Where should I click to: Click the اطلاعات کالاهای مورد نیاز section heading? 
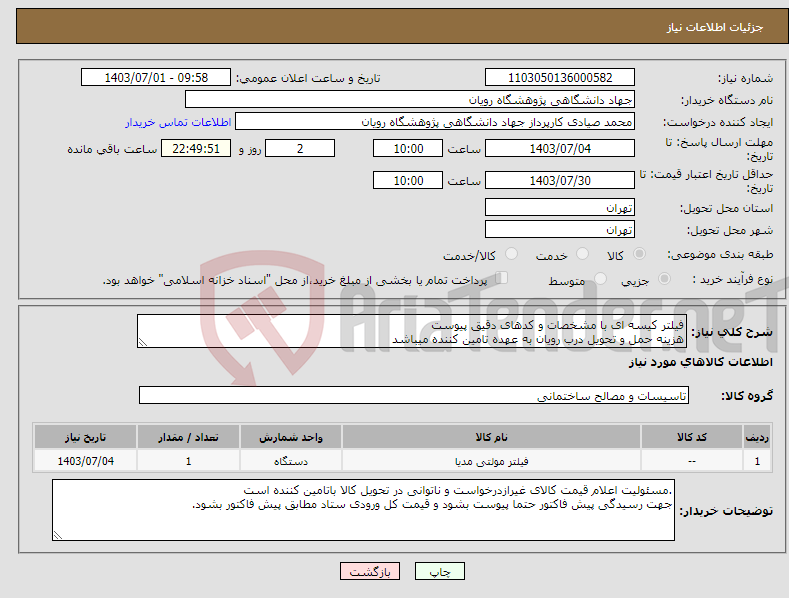[700, 362]
